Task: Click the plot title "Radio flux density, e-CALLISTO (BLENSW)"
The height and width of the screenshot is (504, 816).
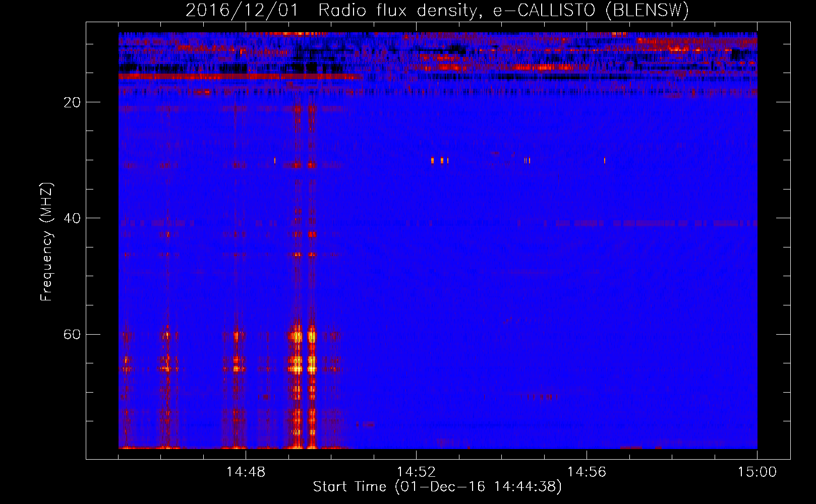Action: pos(503,11)
